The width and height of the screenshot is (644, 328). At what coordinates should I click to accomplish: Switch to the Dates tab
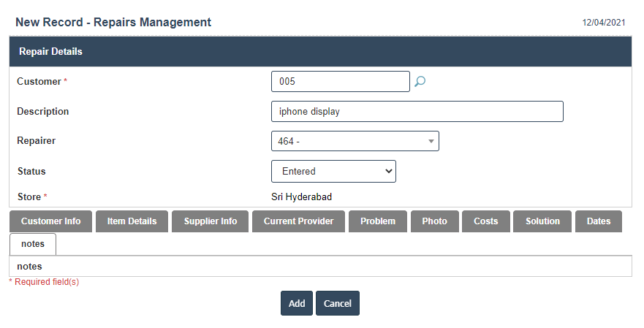pyautogui.click(x=599, y=221)
